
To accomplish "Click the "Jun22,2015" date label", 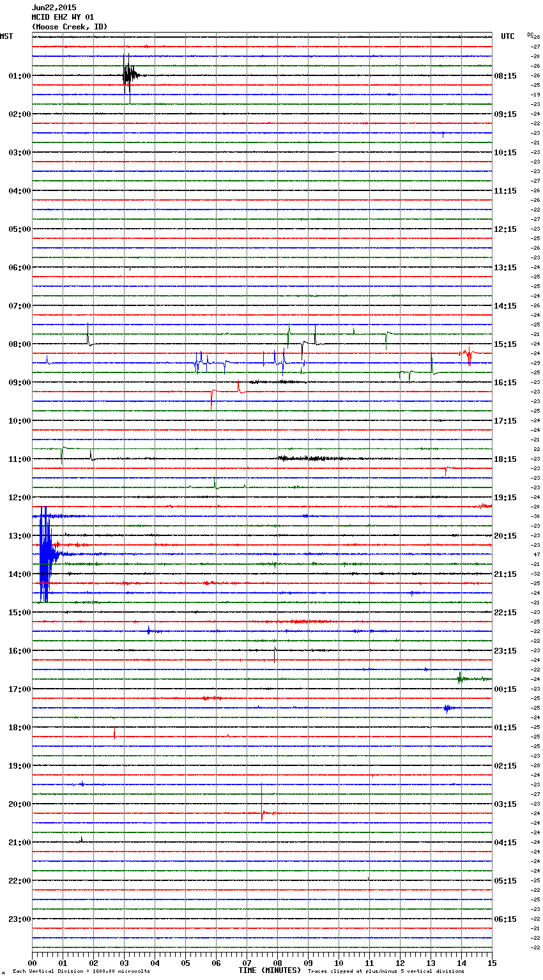I will [54, 8].
